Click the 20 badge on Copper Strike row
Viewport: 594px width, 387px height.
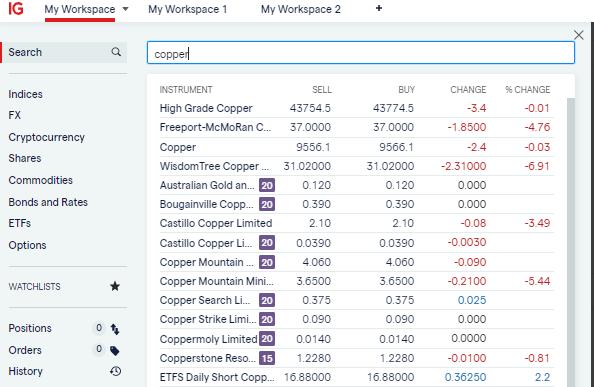[x=267, y=319]
